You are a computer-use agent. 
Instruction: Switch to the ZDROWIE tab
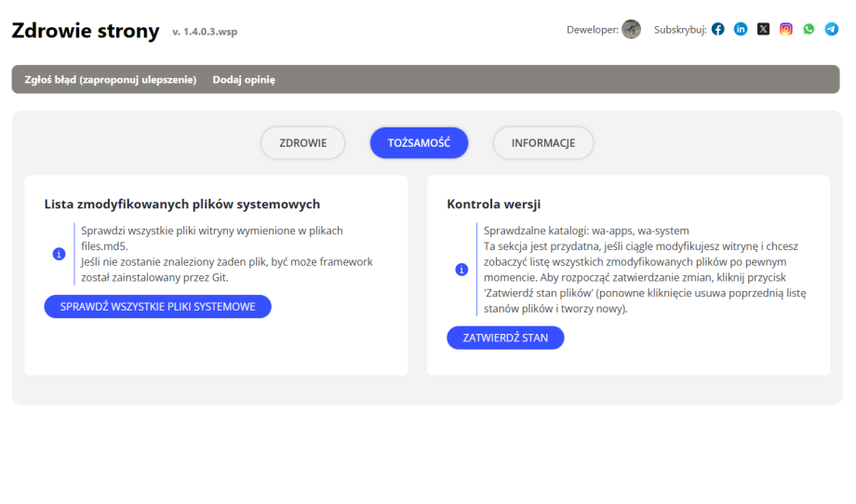tap(302, 143)
